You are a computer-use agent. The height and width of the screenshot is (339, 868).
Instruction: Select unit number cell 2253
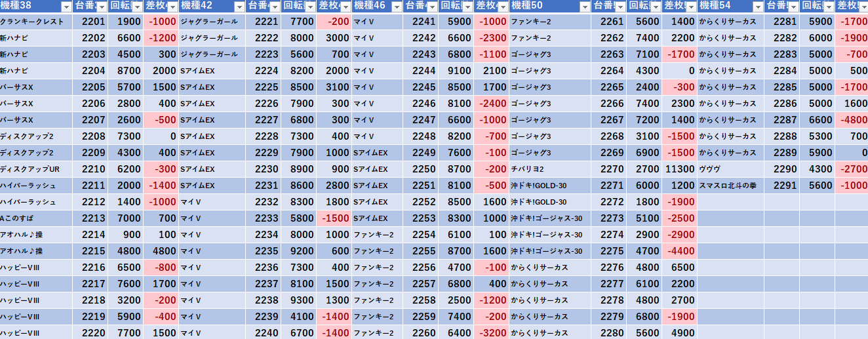coord(420,218)
